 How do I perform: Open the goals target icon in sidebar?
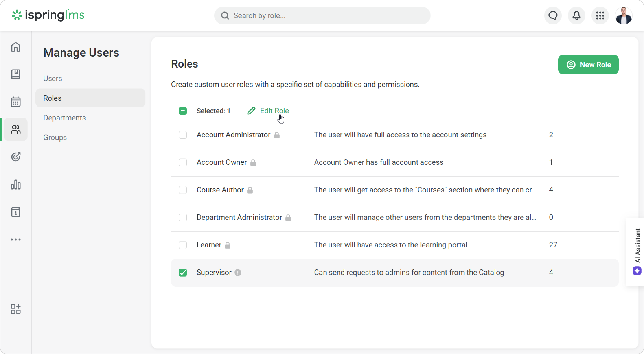(16, 157)
